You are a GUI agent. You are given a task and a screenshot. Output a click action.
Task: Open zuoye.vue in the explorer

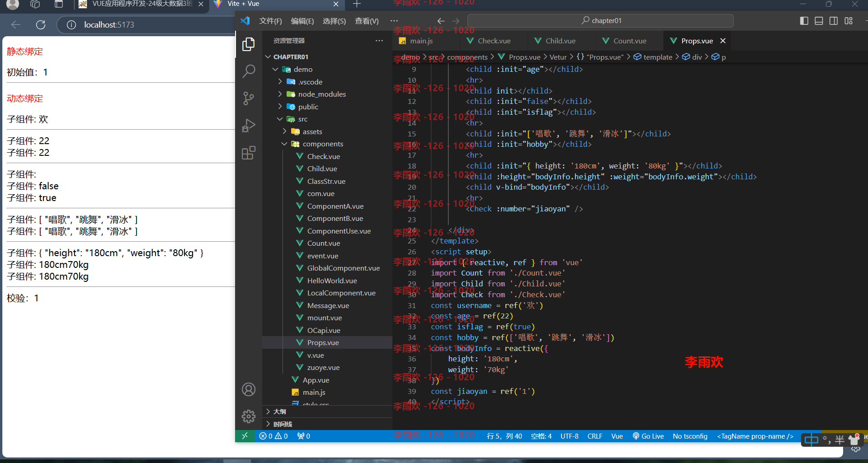327,367
